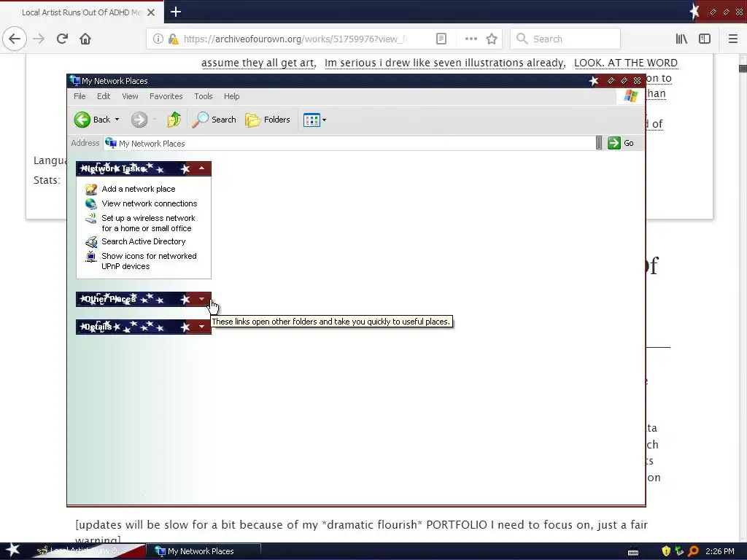Viewport: 747px width, 560px height.
Task: Open the Views icon menu
Action: click(314, 120)
